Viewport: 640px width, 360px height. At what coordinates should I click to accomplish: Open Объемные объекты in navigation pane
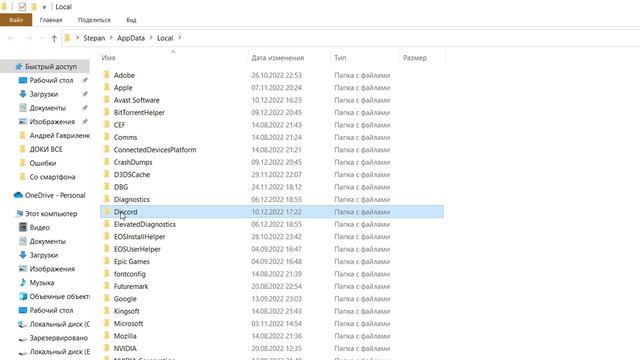tap(59, 296)
